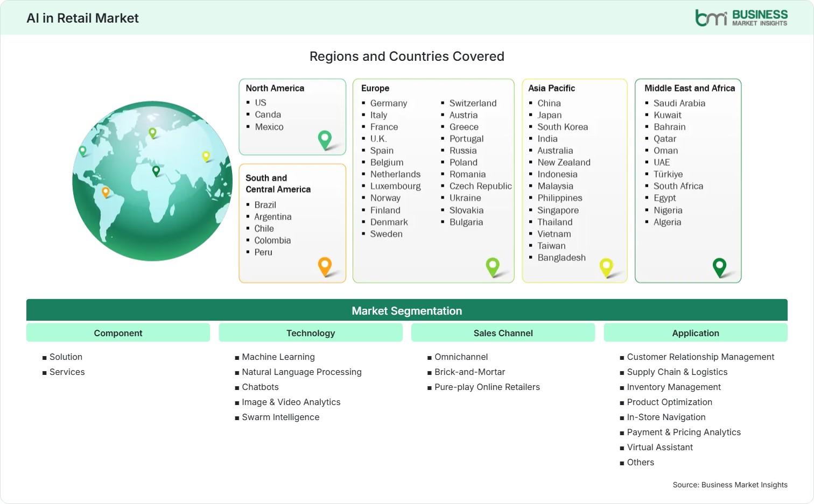Click the 'Regions and Countries Covered' heading
The image size is (814, 504).
[x=407, y=56]
